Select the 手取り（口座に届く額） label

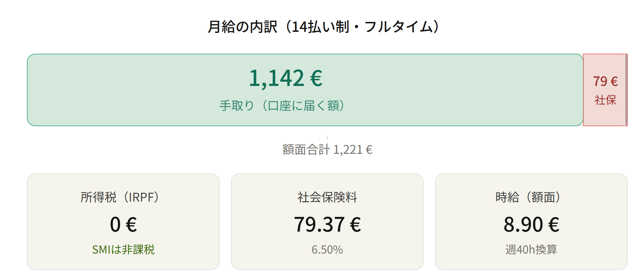click(x=282, y=106)
